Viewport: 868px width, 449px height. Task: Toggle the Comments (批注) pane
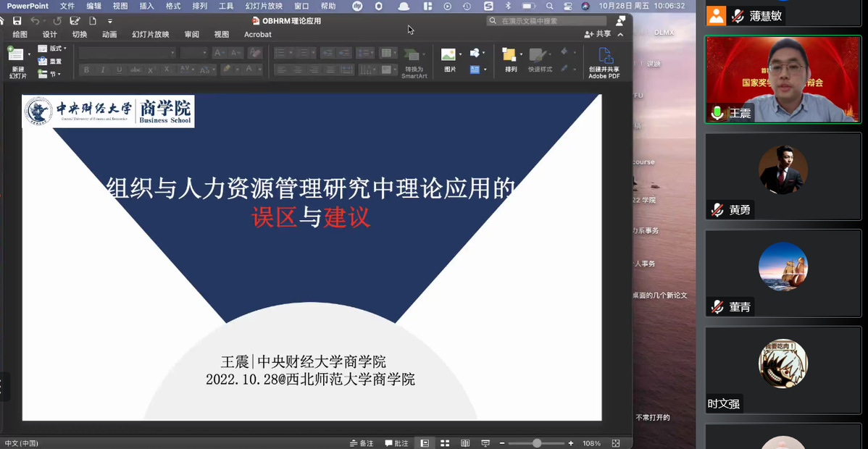point(396,443)
